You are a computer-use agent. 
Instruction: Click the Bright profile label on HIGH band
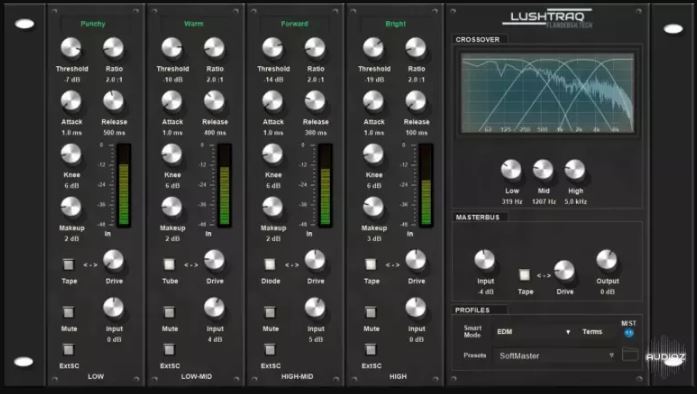[x=396, y=24]
